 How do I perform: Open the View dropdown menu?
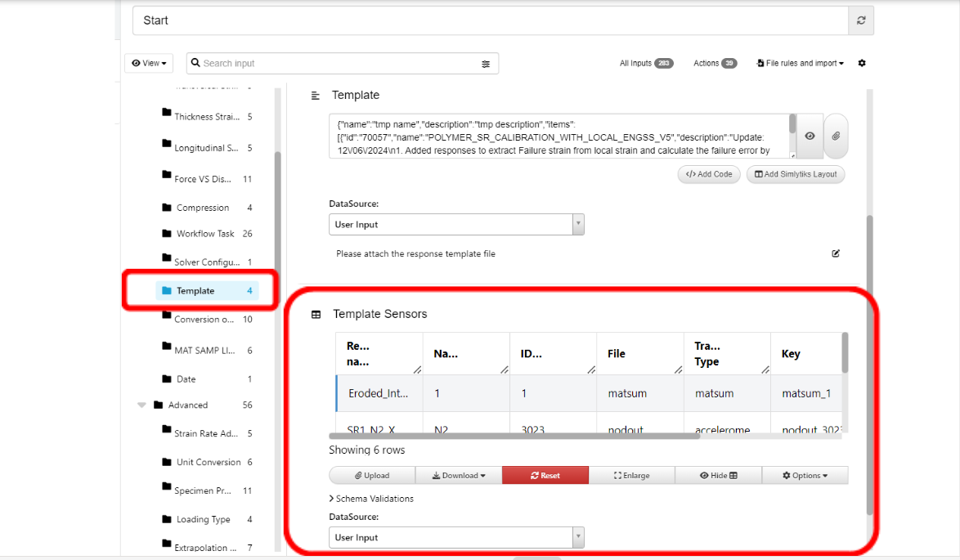(148, 63)
